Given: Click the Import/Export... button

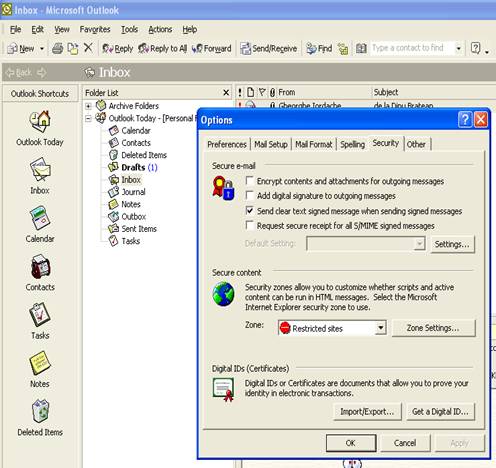Looking at the screenshot, I should [x=367, y=412].
